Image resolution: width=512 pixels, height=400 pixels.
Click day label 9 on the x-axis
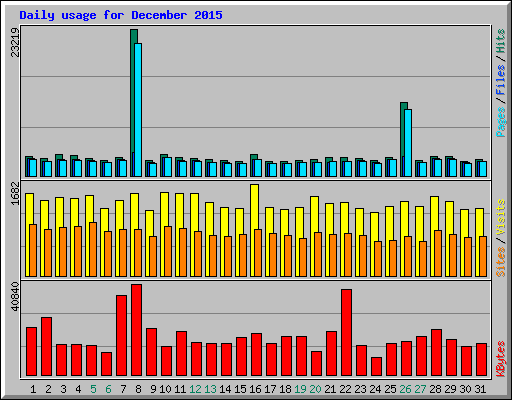pyautogui.click(x=153, y=389)
